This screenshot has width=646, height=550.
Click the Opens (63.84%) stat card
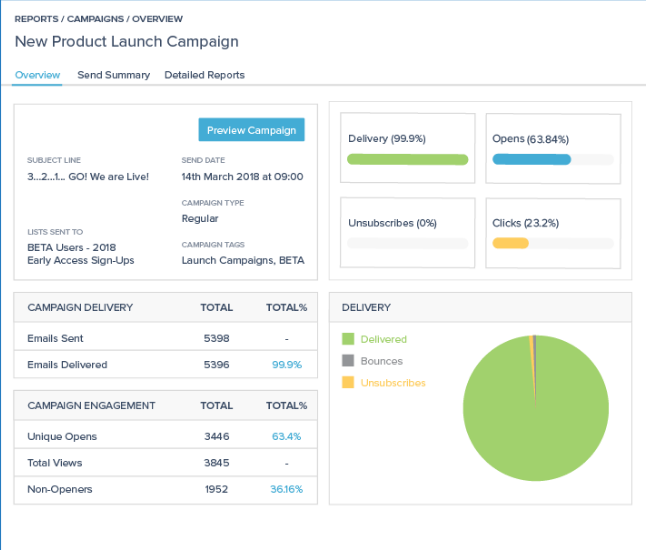(552, 147)
